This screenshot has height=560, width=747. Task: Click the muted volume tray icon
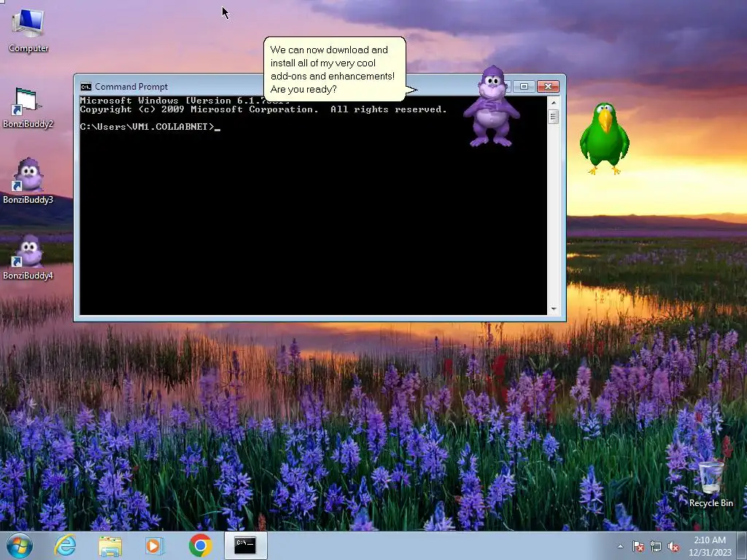[673, 547]
